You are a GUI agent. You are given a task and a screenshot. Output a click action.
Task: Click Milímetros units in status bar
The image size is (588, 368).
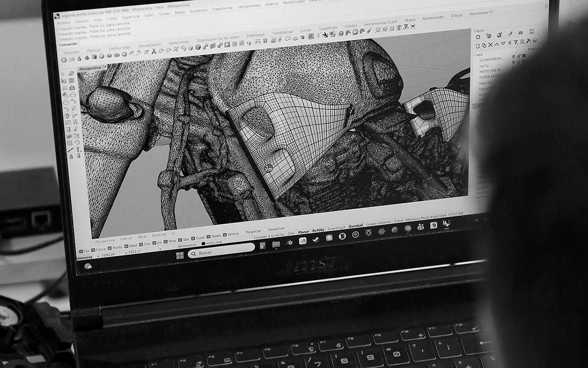coord(187,245)
